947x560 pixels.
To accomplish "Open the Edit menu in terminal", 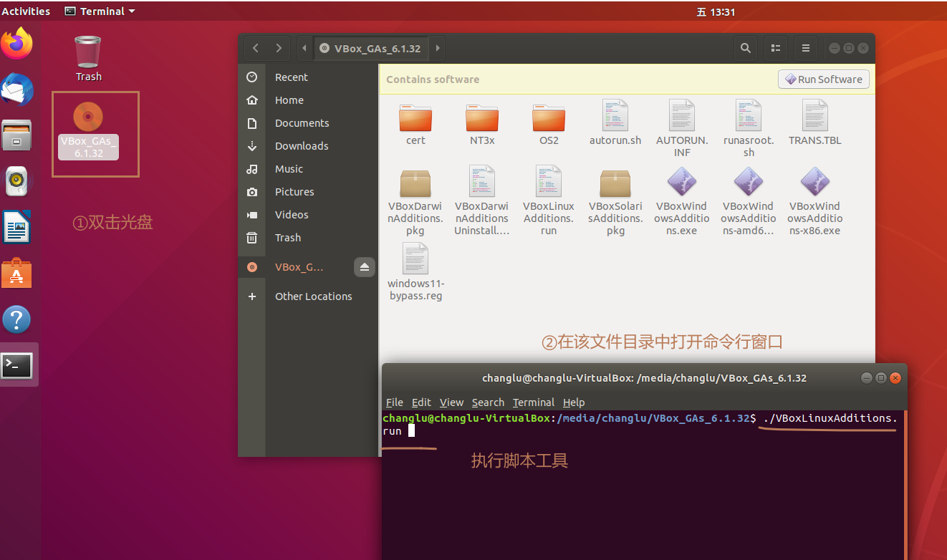I will [x=421, y=402].
